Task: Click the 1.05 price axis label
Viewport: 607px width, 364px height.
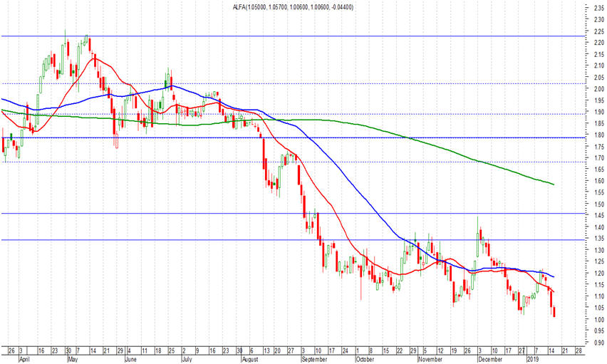Action: pos(599,308)
